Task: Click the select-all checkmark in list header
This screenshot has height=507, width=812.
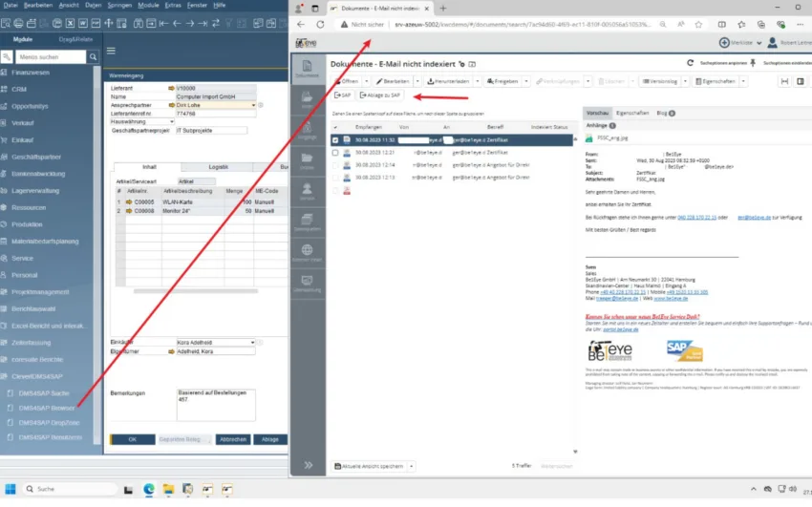Action: pos(335,127)
